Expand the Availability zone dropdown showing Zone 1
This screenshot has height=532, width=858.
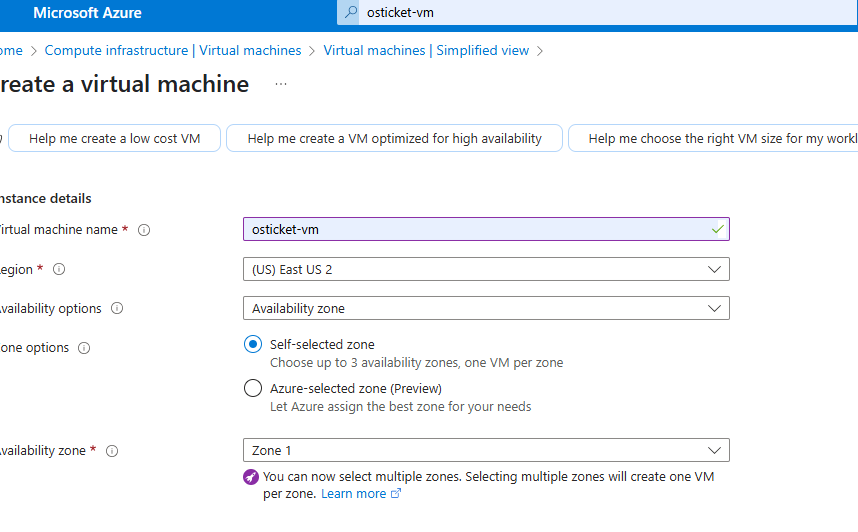(x=486, y=450)
